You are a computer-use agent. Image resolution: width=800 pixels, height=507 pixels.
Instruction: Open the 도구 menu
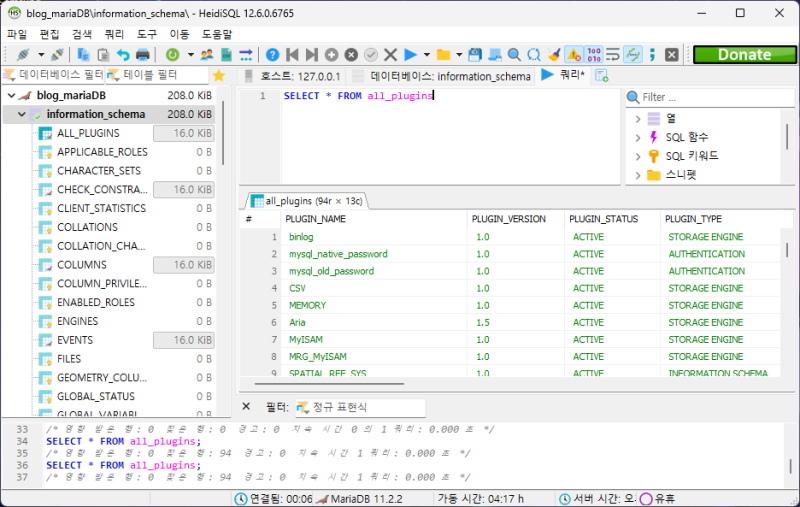[x=146, y=34]
